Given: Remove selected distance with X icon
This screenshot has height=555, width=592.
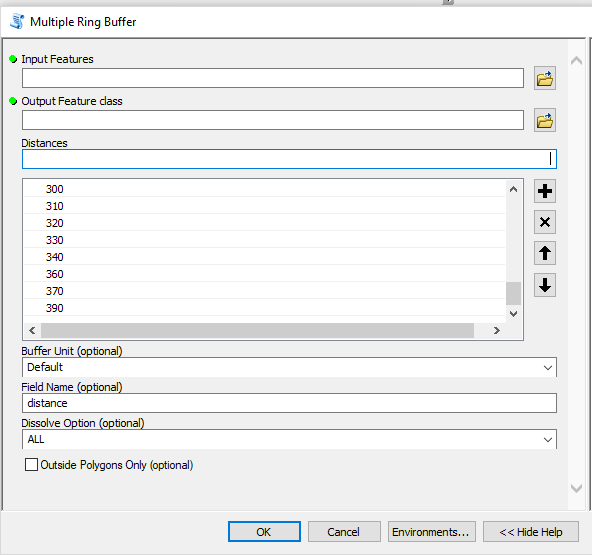Looking at the screenshot, I should click(x=544, y=222).
